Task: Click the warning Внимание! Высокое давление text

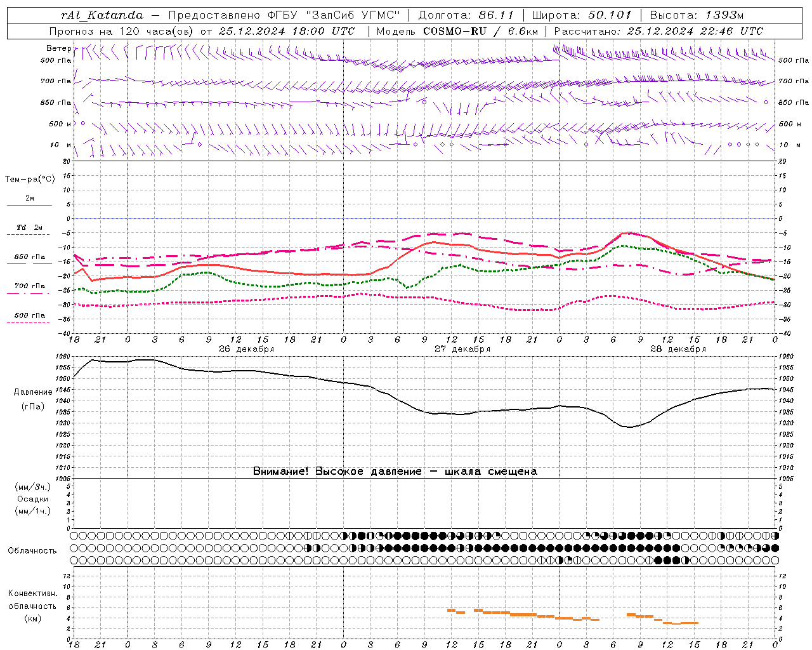Action: click(395, 471)
